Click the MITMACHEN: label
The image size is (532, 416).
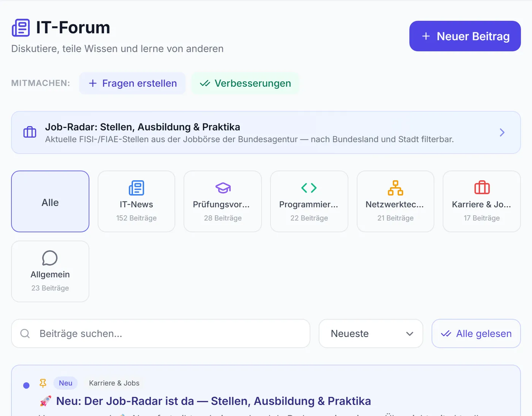(41, 83)
